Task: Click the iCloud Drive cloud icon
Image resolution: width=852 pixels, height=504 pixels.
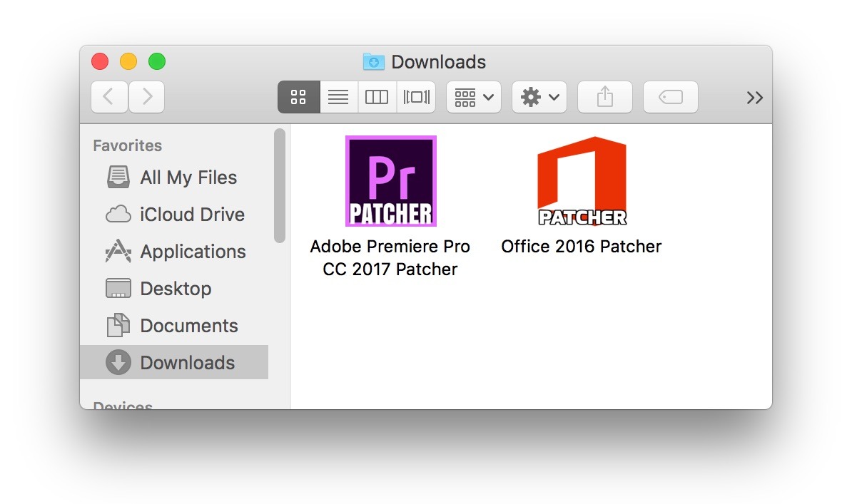Action: tap(118, 214)
